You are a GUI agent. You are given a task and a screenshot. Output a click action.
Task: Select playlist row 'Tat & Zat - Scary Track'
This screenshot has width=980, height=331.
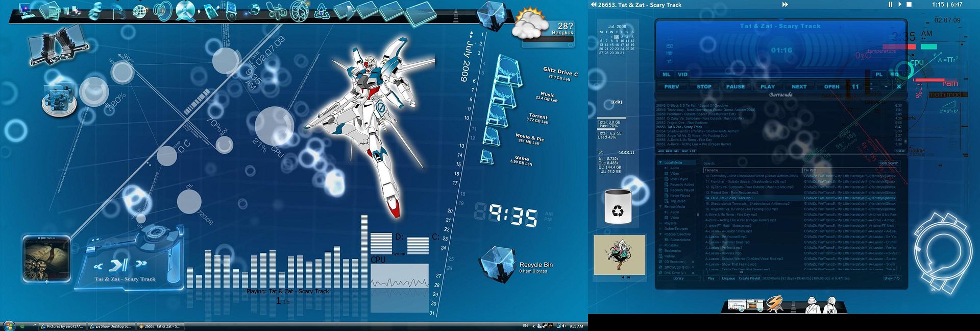779,127
